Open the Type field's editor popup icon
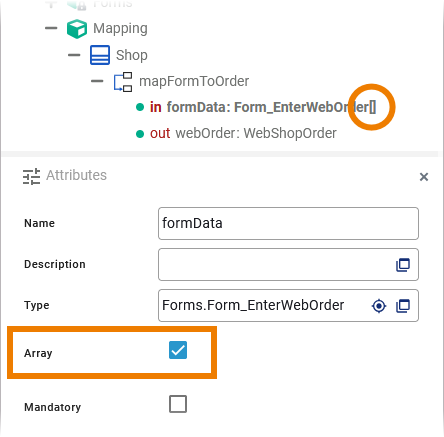The height and width of the screenshot is (437, 444). click(403, 306)
